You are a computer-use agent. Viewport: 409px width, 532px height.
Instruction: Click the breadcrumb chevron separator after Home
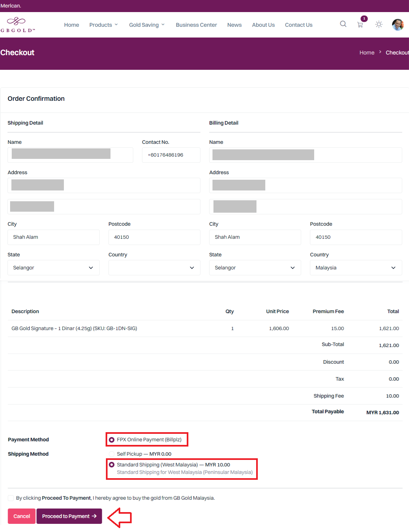tap(380, 52)
